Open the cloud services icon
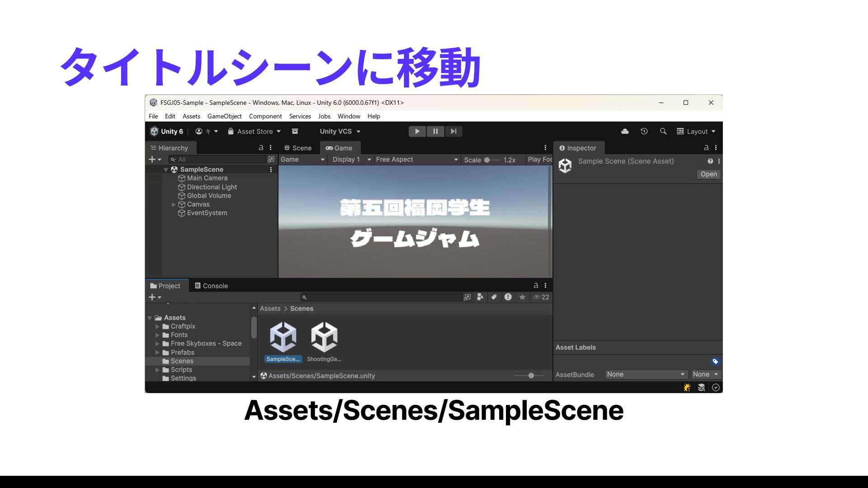This screenshot has width=868, height=488. point(625,131)
